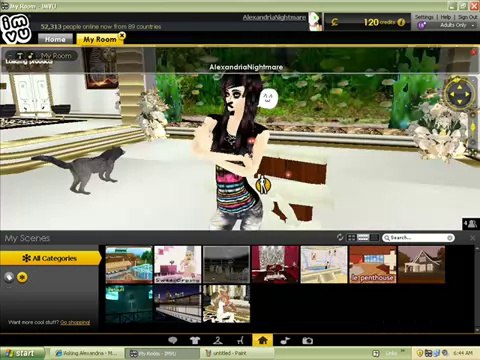The height and width of the screenshot is (360, 480).
Task: Select the red bedroom scene thumbnail
Action: click(275, 265)
